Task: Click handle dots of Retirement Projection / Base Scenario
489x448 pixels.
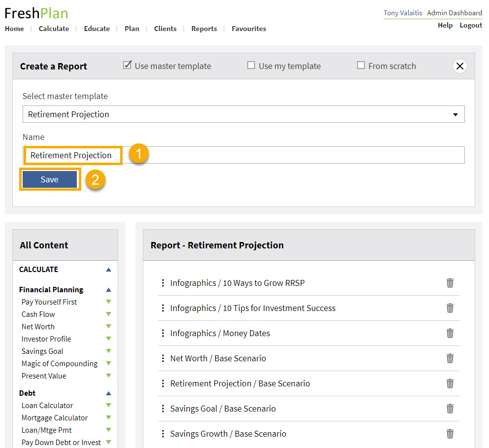Action: pyautogui.click(x=163, y=383)
